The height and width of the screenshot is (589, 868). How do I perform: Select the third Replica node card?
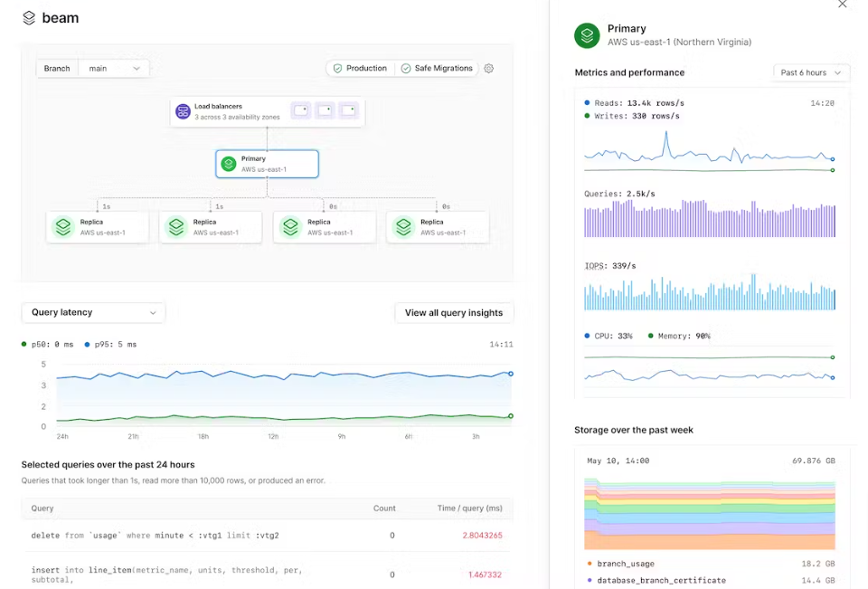(324, 227)
